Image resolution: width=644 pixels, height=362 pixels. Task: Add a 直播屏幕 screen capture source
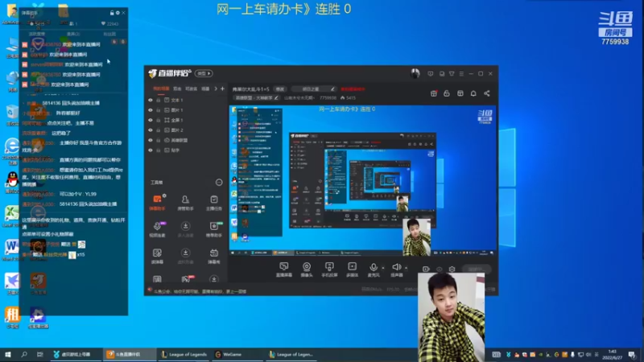284,269
